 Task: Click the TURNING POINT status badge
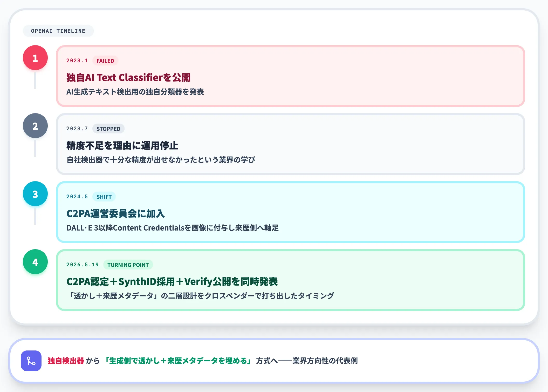click(x=128, y=265)
